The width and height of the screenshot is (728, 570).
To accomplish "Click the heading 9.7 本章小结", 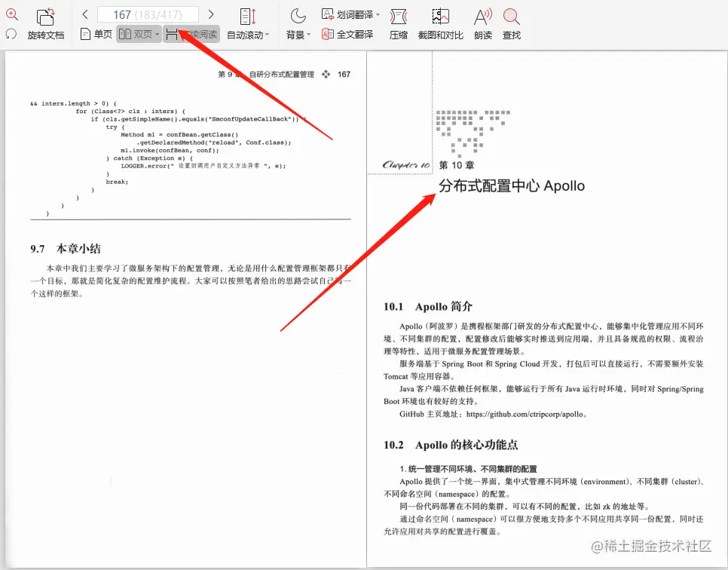I will point(66,249).
